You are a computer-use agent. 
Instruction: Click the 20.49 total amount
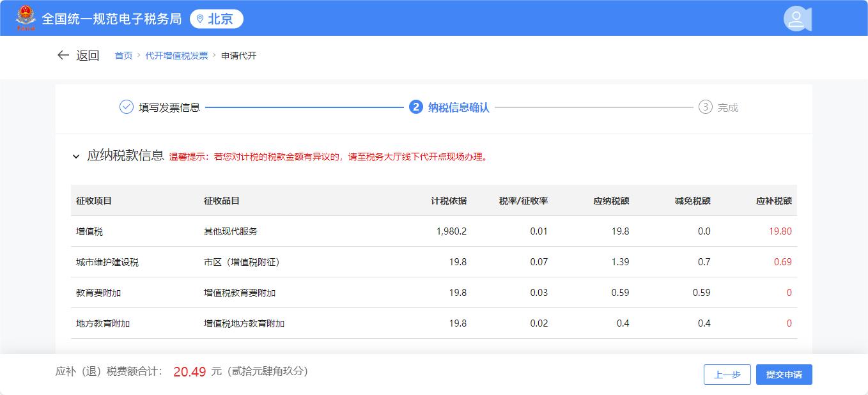pyautogui.click(x=189, y=372)
